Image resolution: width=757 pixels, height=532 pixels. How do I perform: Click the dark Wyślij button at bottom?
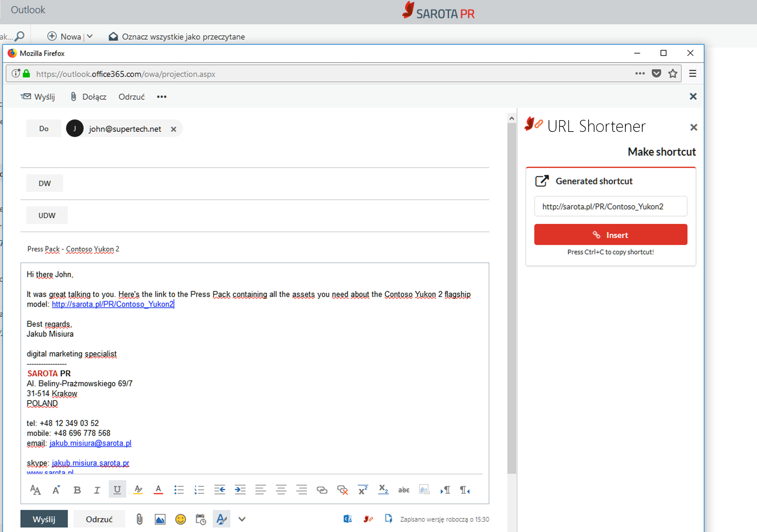pyautogui.click(x=44, y=519)
